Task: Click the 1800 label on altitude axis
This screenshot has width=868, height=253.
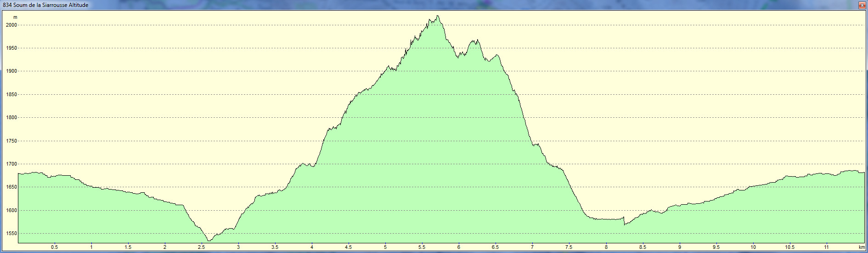Action: pyautogui.click(x=11, y=118)
